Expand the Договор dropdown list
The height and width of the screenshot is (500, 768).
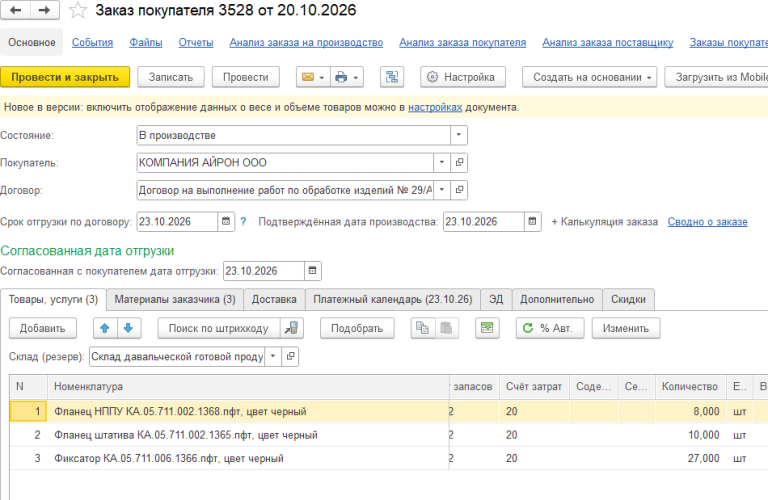click(442, 190)
